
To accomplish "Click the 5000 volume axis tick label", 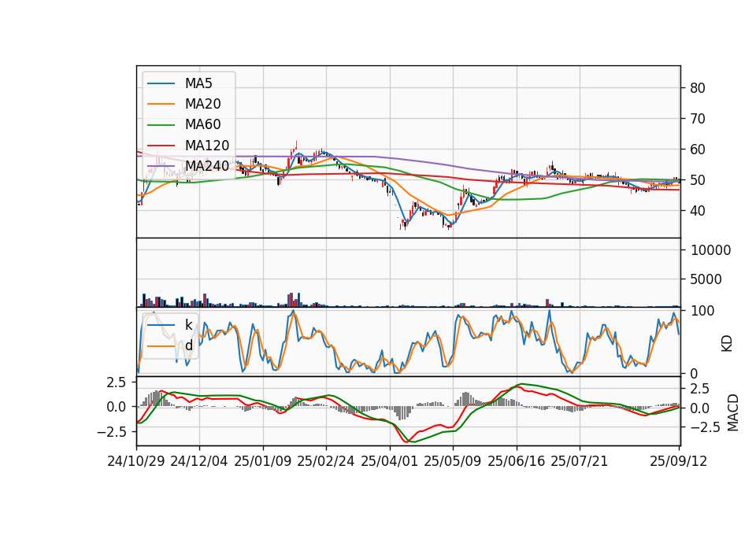I will tap(706, 279).
